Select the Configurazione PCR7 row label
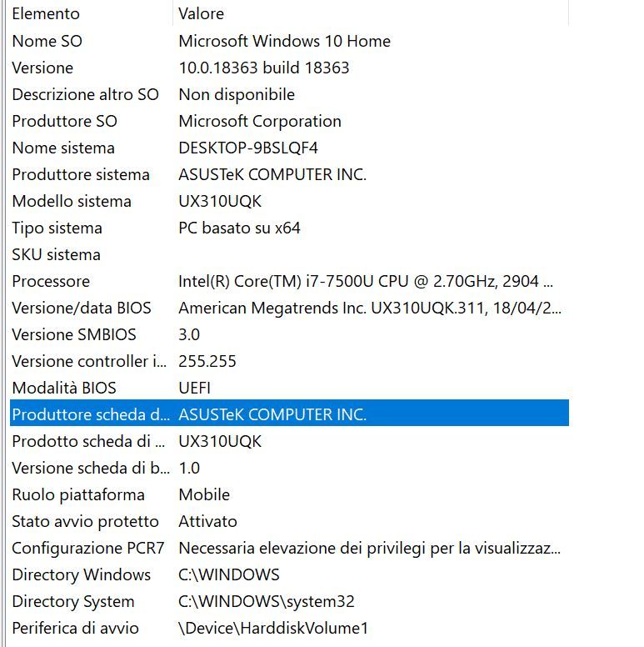The width and height of the screenshot is (644, 647). click(88, 549)
